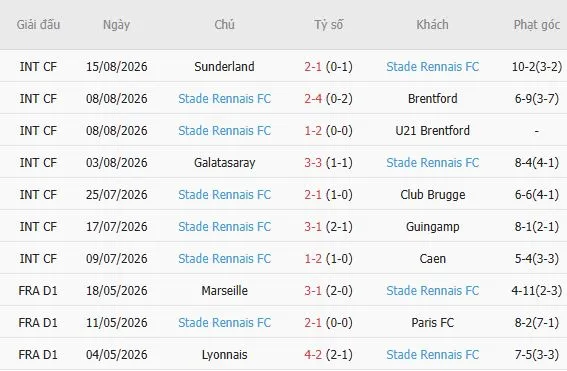Click Stade Rennais FC in Guingamp match row
The height and width of the screenshot is (371, 567).
point(225,226)
